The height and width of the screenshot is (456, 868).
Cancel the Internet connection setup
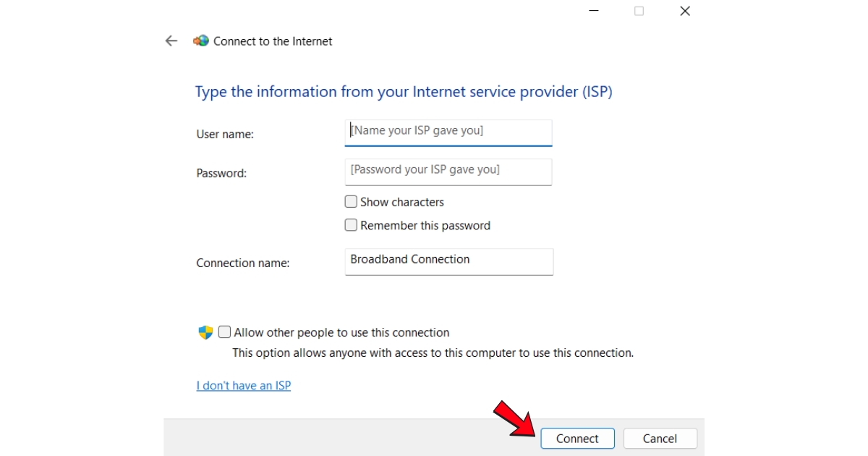pyautogui.click(x=660, y=439)
